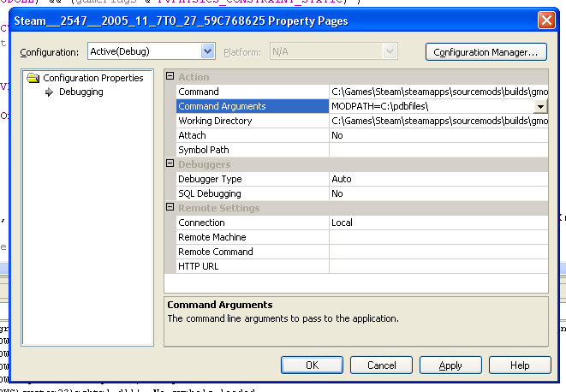Open Configuration Manager
The width and height of the screenshot is (566, 392).
tap(486, 52)
